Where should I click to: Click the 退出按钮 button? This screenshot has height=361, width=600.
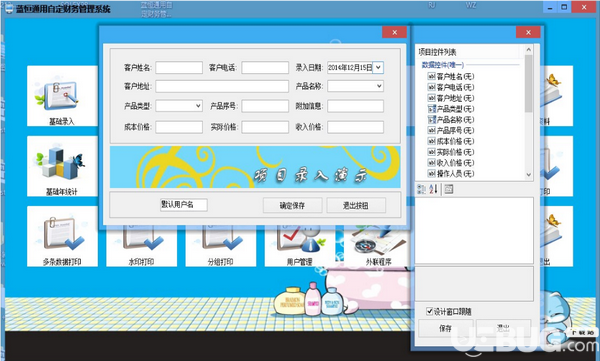coord(356,206)
